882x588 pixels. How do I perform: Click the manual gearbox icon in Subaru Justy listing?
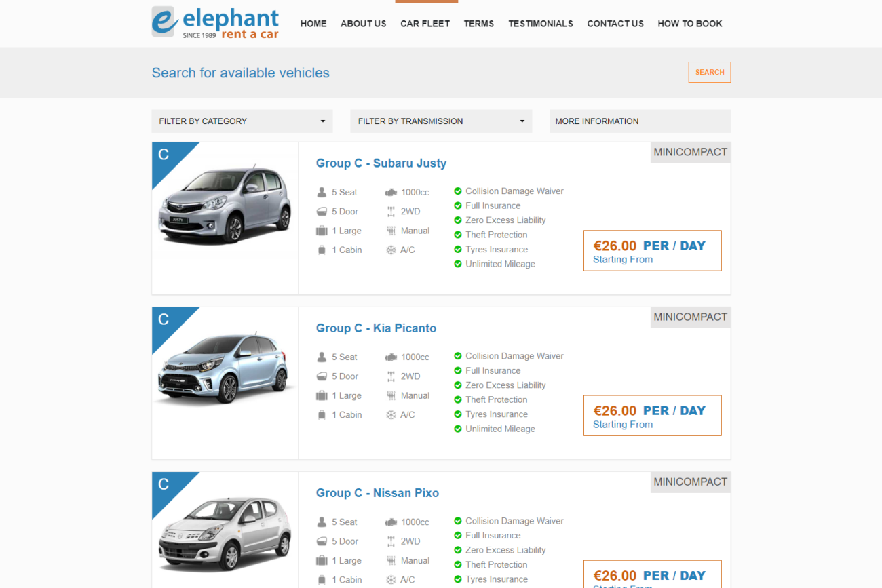point(391,231)
